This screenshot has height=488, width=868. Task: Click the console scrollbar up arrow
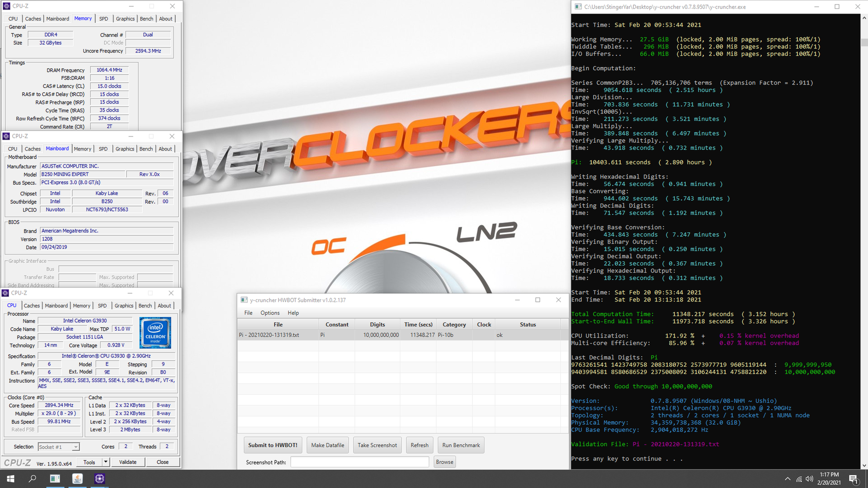pos(864,19)
